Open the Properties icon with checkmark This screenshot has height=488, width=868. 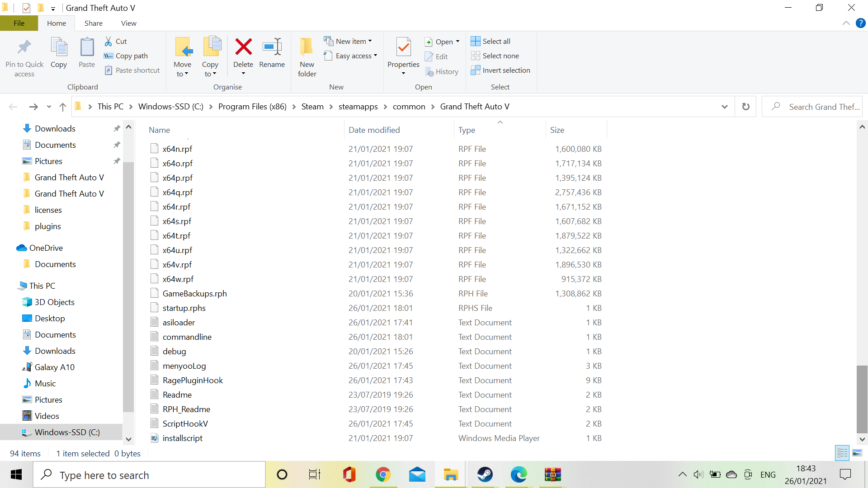point(403,47)
